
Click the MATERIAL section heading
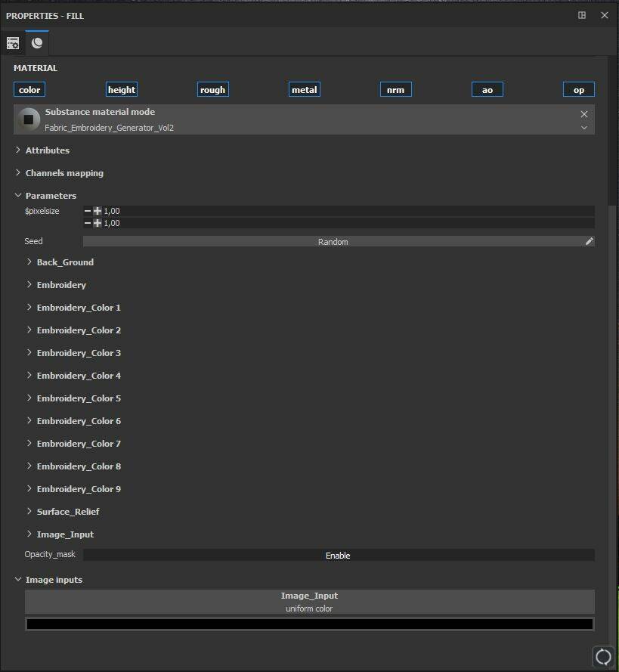36,68
